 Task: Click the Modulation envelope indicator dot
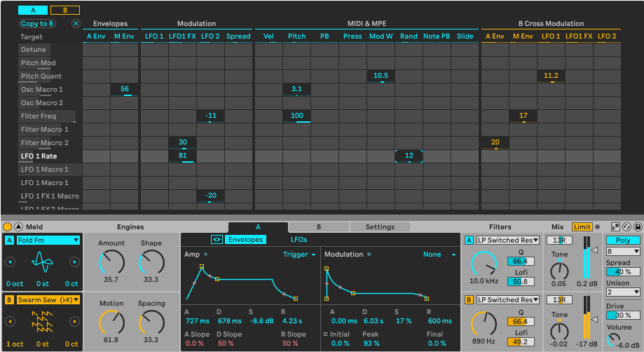[x=369, y=255]
